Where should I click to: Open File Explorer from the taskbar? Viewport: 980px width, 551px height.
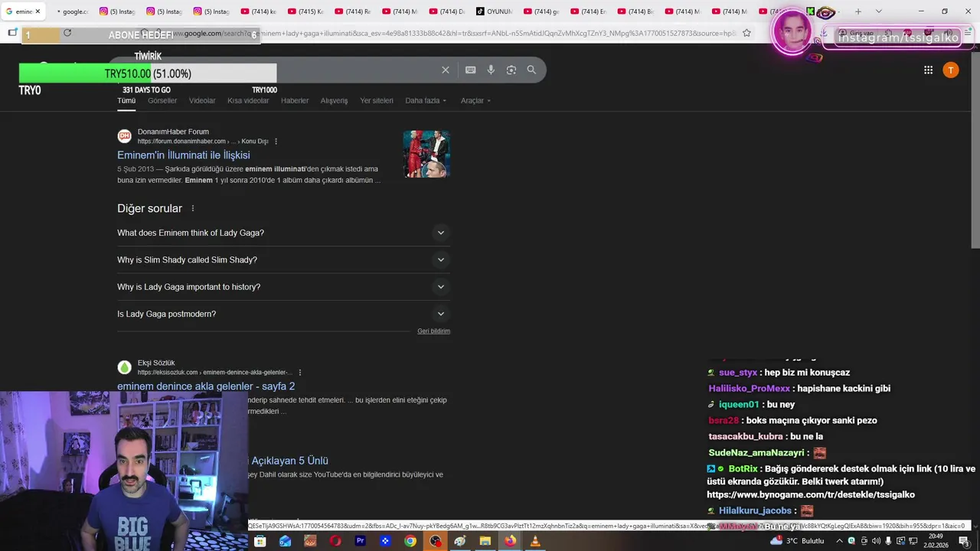tap(485, 541)
